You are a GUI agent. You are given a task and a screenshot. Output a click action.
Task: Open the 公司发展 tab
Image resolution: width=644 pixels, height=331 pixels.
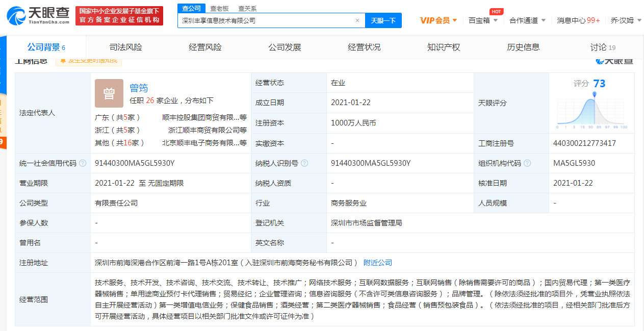[285, 47]
